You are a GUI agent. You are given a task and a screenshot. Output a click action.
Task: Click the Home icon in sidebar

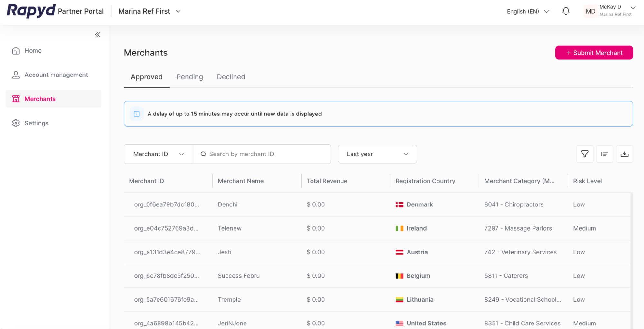[16, 50]
